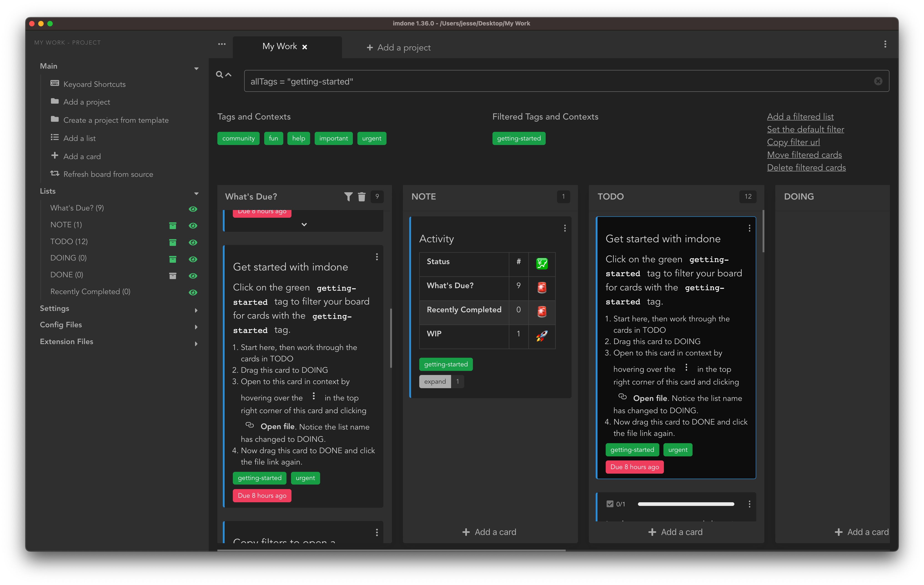Click the trash icon on What's Due? list
This screenshot has width=924, height=585.
point(362,196)
